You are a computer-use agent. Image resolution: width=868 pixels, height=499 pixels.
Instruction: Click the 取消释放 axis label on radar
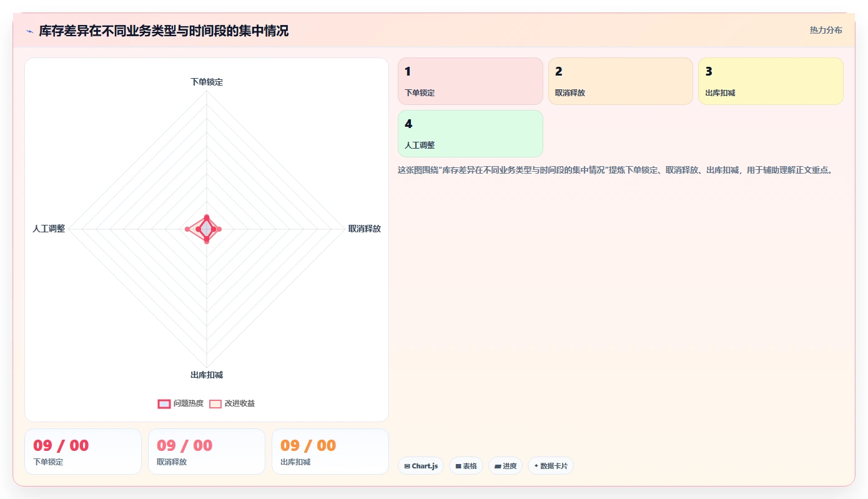[365, 229]
